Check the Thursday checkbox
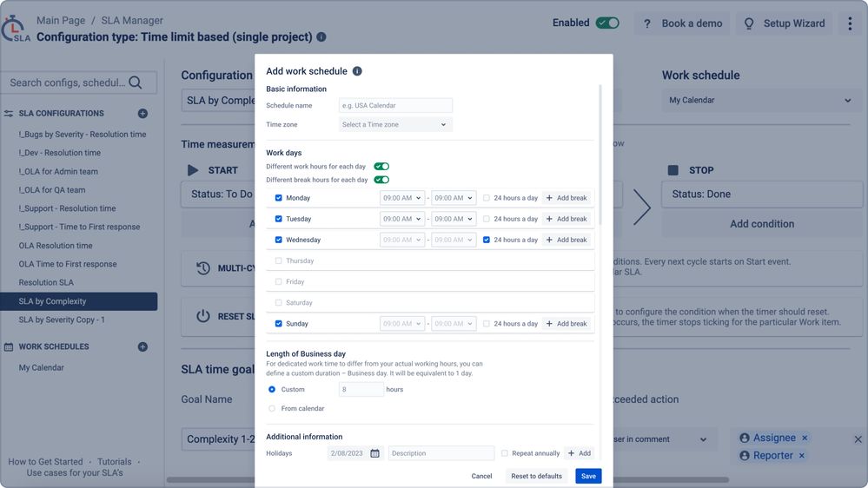The height and width of the screenshot is (488, 868). pos(278,261)
